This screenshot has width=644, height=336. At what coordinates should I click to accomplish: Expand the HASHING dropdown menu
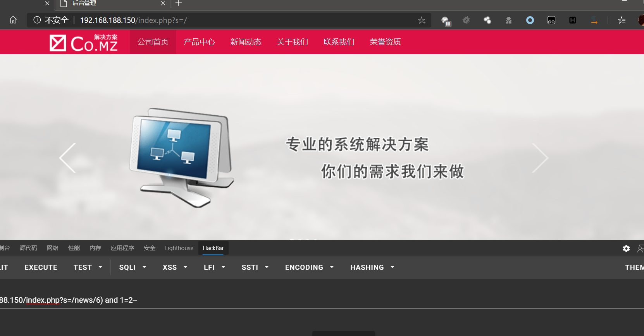click(x=372, y=267)
